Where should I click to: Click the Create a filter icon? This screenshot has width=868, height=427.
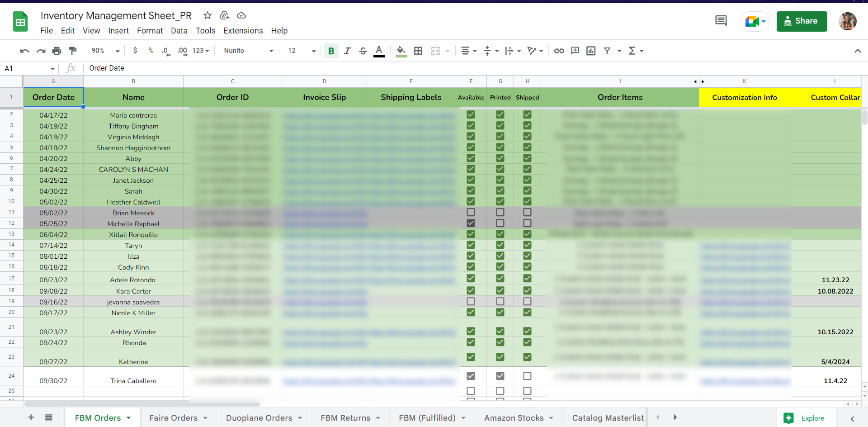click(607, 51)
